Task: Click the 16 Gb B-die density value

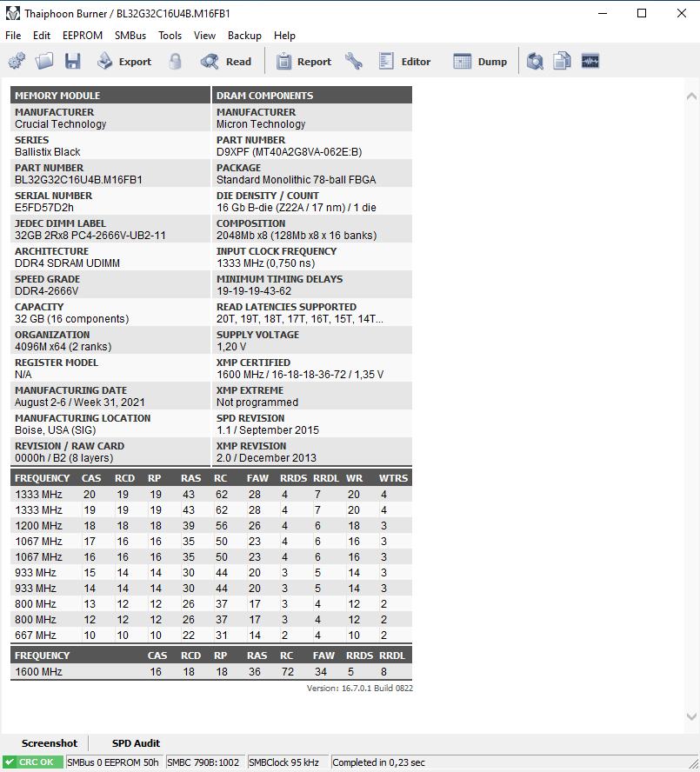Action: click(x=296, y=207)
